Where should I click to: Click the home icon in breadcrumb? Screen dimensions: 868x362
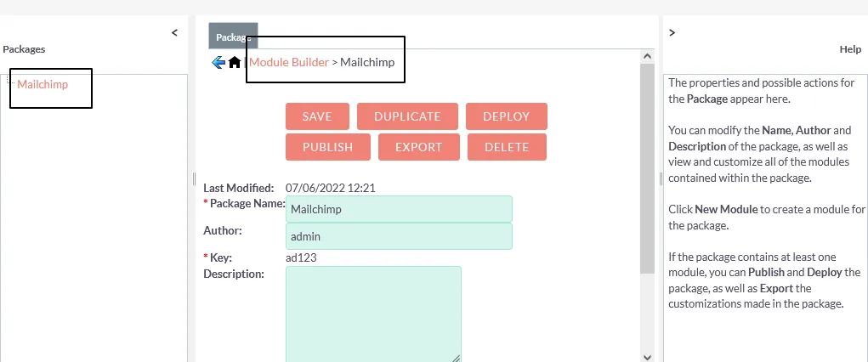pyautogui.click(x=235, y=62)
